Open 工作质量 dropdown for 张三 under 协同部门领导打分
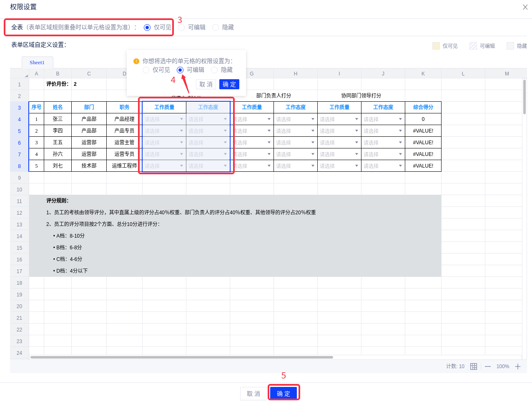 [x=356, y=119]
